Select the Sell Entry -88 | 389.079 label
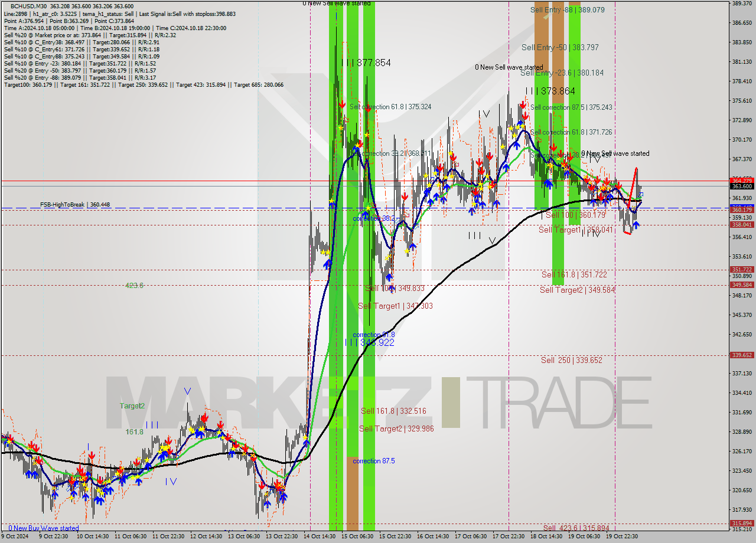Image resolution: width=756 pixels, height=543 pixels. coord(567,10)
